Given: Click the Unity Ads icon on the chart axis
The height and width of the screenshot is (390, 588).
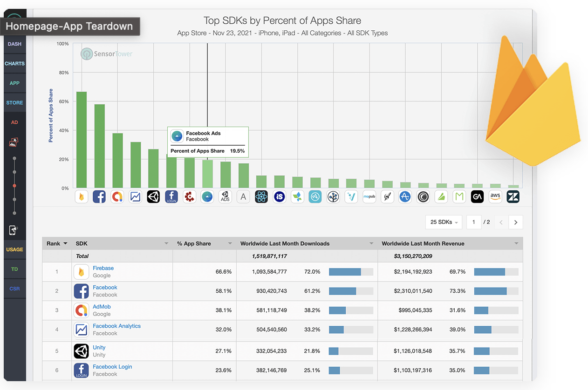Looking at the screenshot, I should (x=226, y=197).
